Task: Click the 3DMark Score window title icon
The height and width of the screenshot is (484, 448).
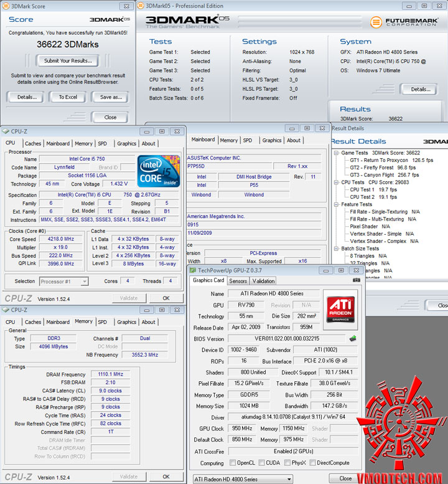Action: click(x=6, y=6)
